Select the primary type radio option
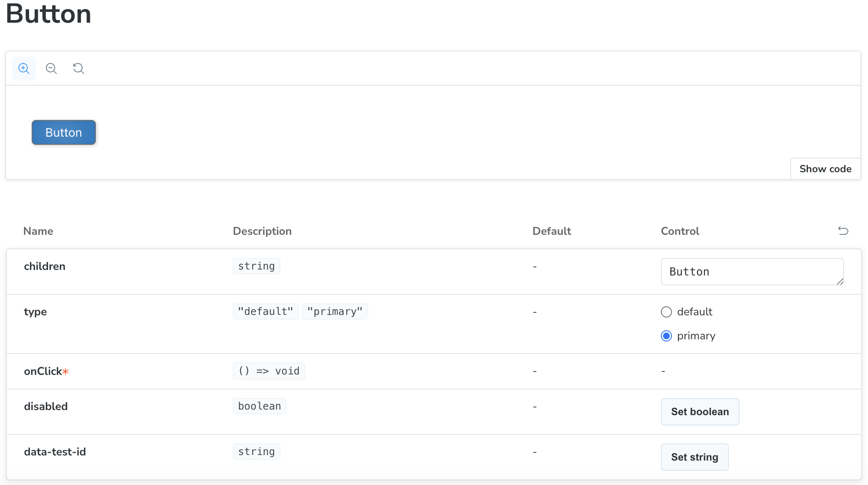 tap(666, 336)
